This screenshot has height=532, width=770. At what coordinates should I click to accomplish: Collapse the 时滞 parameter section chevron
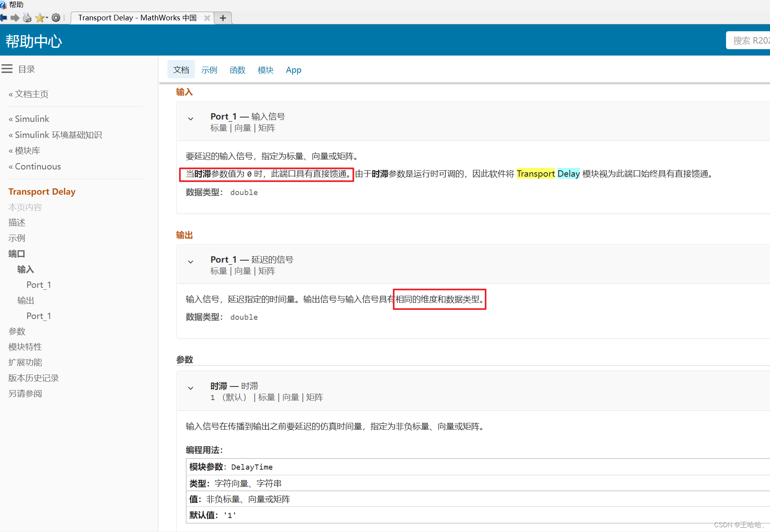click(x=191, y=388)
